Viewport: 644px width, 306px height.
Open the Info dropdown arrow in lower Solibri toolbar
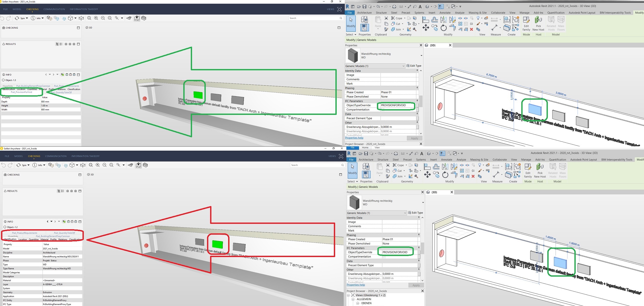(44, 165)
